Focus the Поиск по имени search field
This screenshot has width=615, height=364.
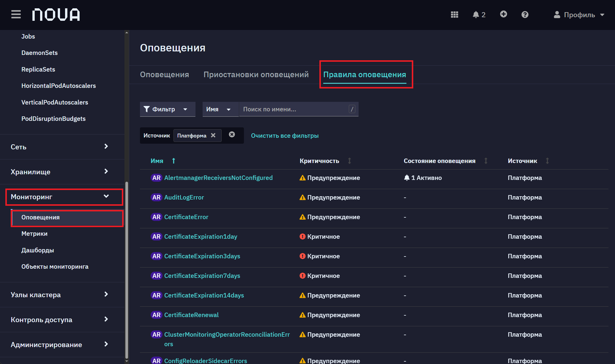coord(299,109)
